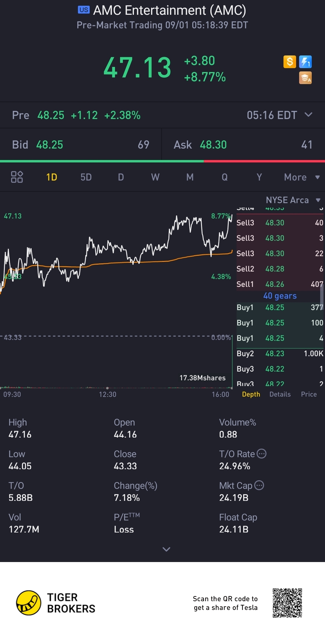Tap the QR code image

[287, 603]
